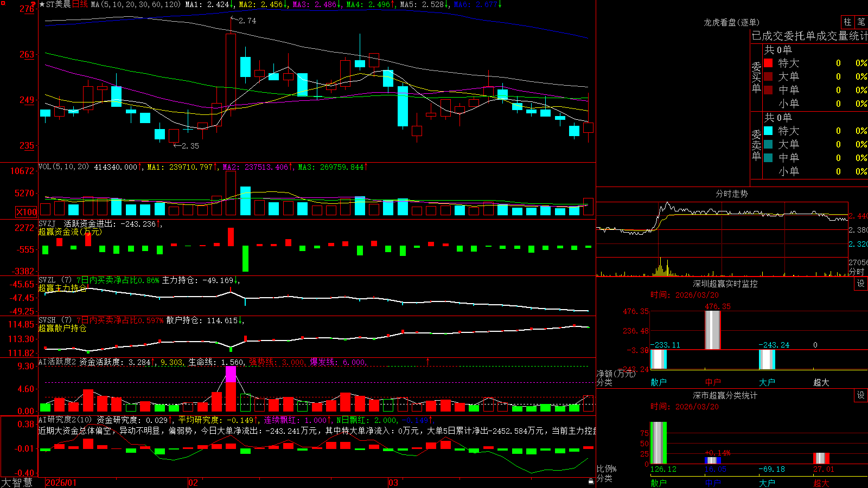Viewport: 868px width, 488px height.
Task: Click the AI研究度2(10) indicator name
Action: pyautogui.click(x=65, y=420)
